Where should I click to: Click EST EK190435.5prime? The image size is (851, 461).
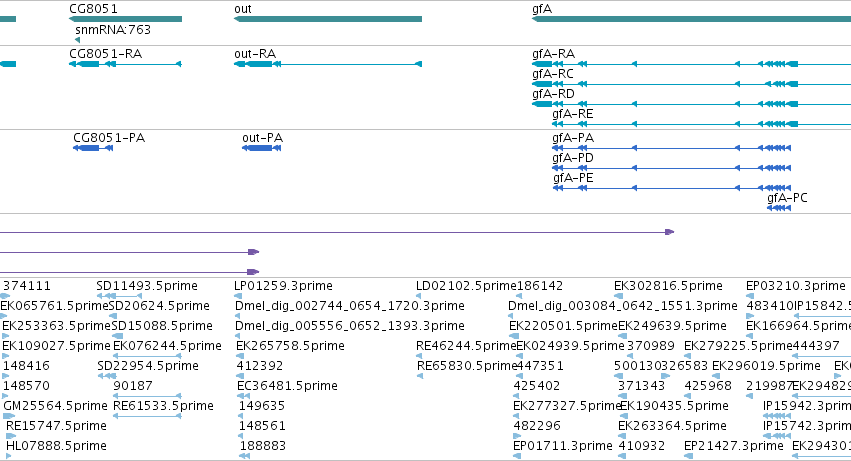674,406
